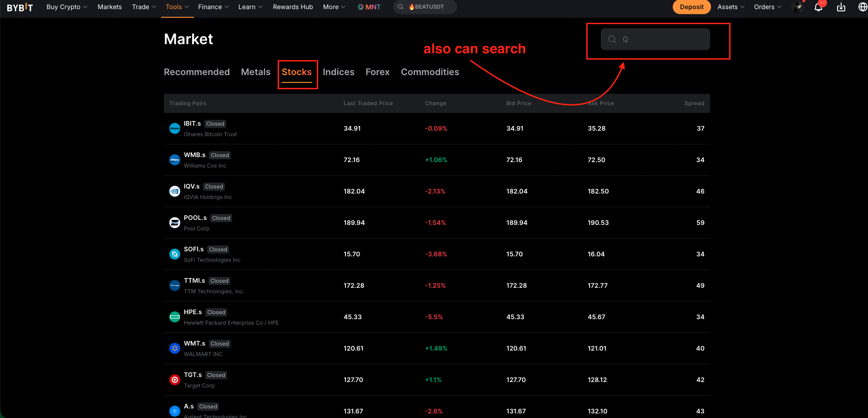Click the +1.49% change value
Viewport: 868px width, 418px height.
(x=436, y=348)
